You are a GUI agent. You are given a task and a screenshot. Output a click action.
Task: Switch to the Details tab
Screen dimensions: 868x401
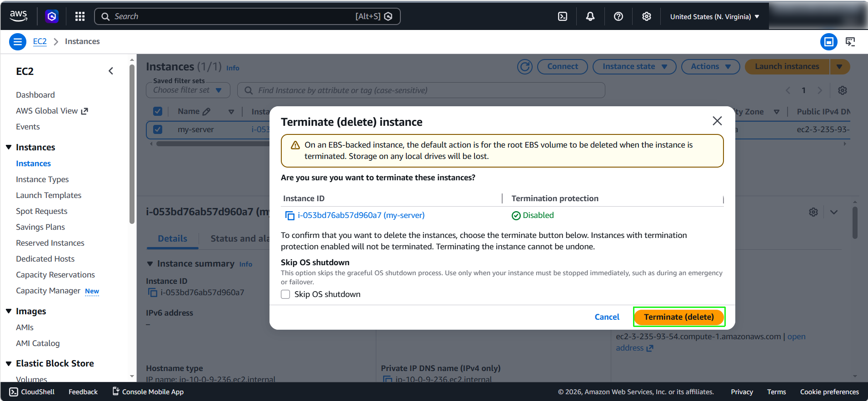(x=172, y=238)
